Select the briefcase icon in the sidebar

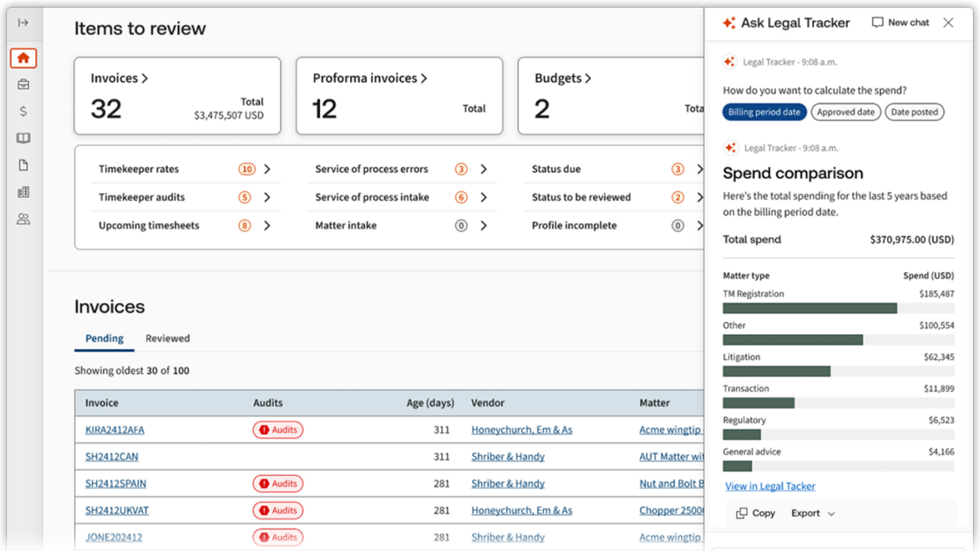(23, 84)
